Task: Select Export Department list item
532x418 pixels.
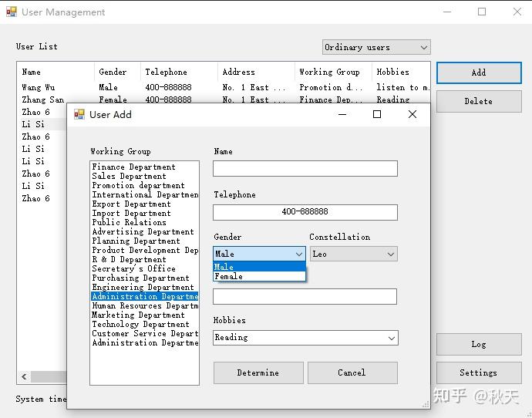Action: point(144,204)
